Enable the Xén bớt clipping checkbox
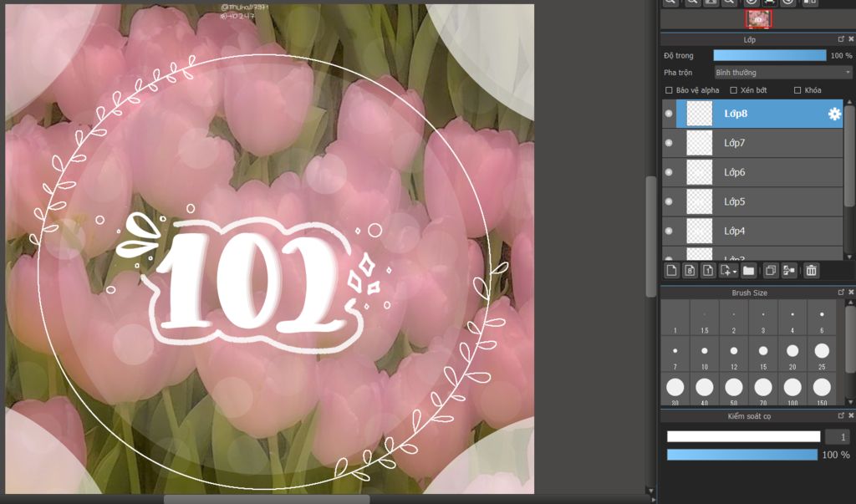 pos(734,90)
